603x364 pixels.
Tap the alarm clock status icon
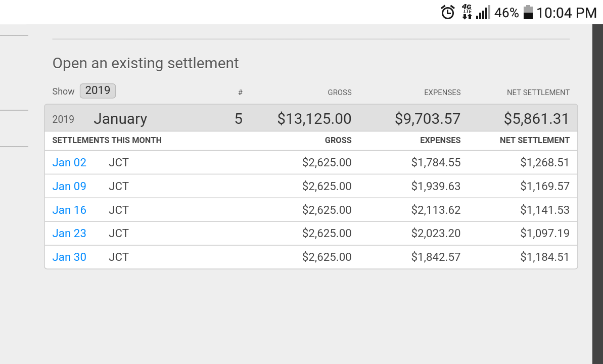point(448,12)
